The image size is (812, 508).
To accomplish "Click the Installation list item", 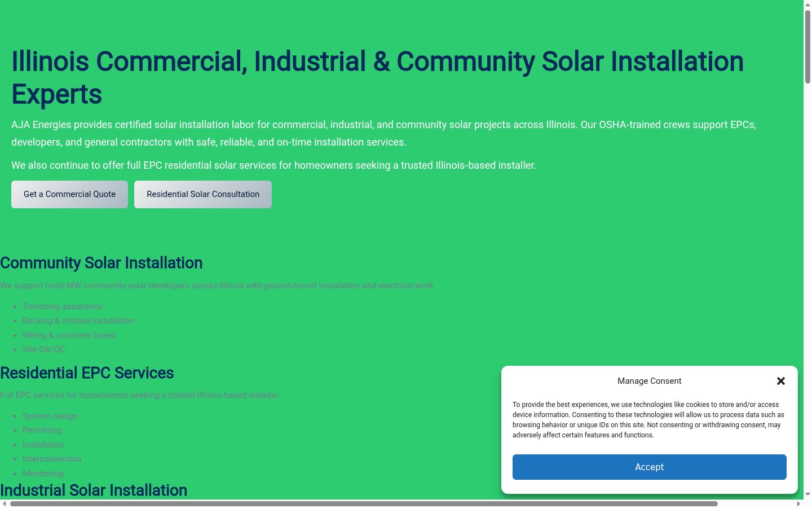I will point(43,445).
